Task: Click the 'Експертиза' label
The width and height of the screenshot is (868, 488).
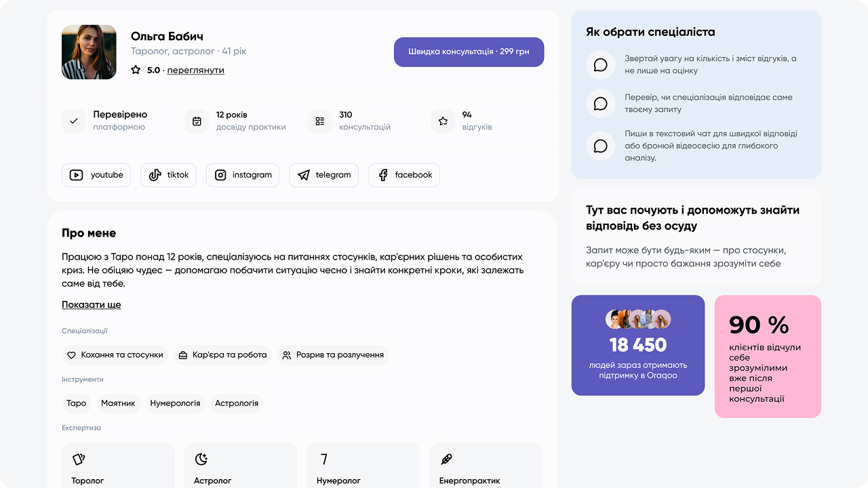Action: pyautogui.click(x=81, y=428)
